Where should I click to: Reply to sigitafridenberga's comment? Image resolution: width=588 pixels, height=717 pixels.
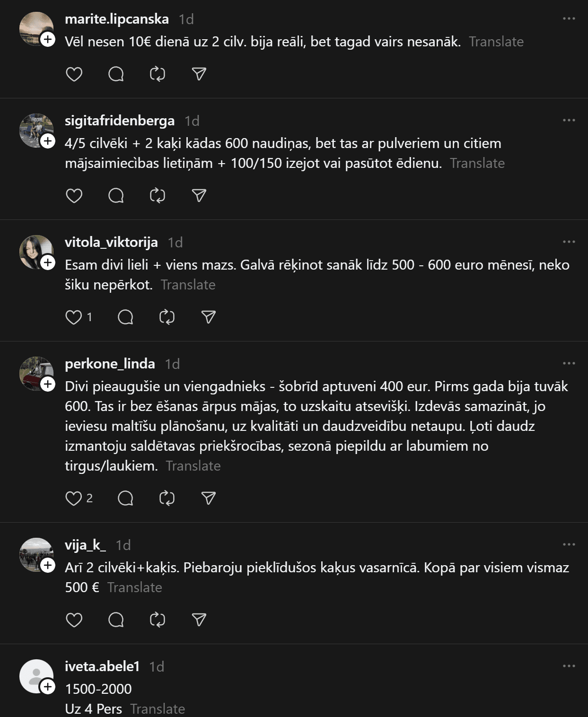click(x=116, y=196)
